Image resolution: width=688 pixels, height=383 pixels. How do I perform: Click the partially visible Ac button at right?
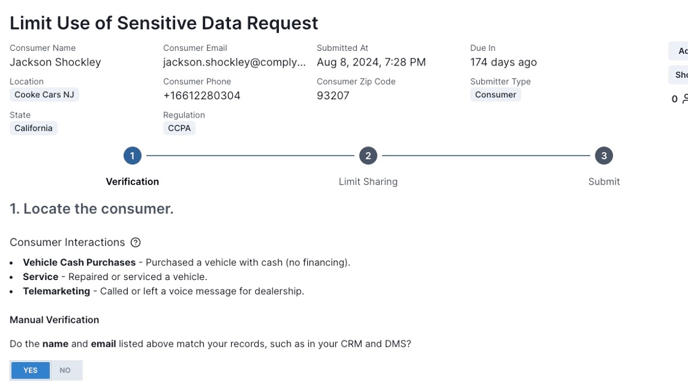point(678,51)
